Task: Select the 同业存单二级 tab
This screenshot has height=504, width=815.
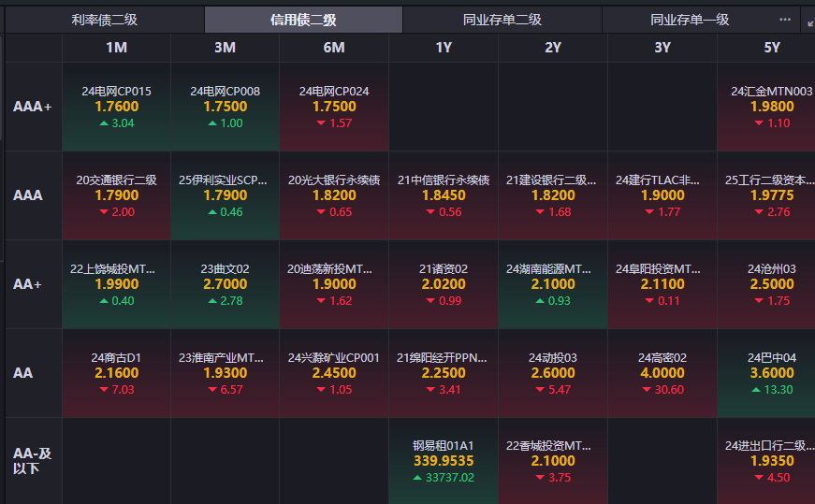Action: [502, 20]
